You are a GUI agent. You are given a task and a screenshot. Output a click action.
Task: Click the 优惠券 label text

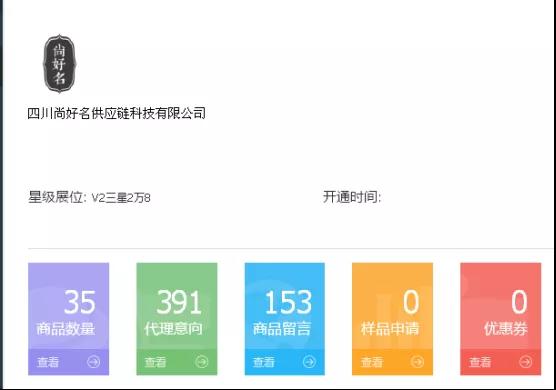pyautogui.click(x=506, y=329)
